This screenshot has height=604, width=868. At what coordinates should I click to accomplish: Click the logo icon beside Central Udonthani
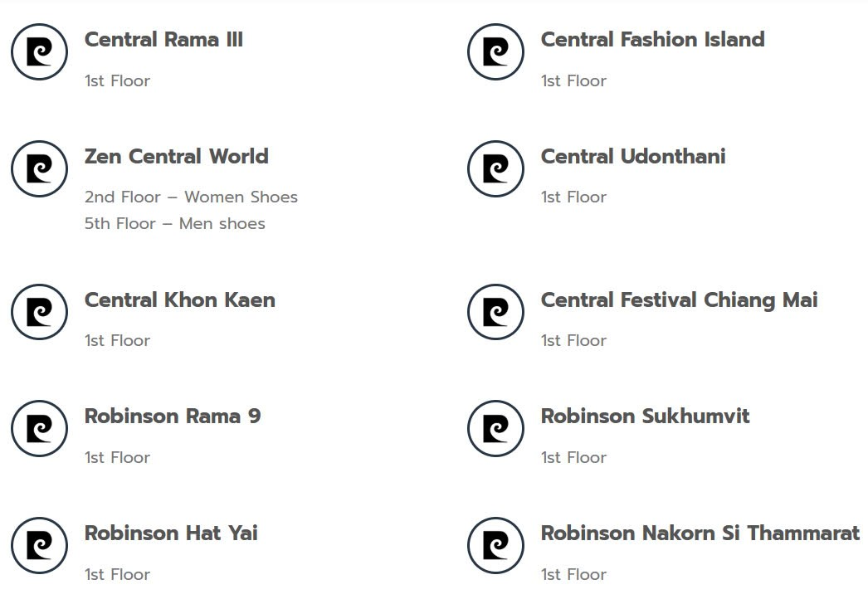click(x=495, y=169)
